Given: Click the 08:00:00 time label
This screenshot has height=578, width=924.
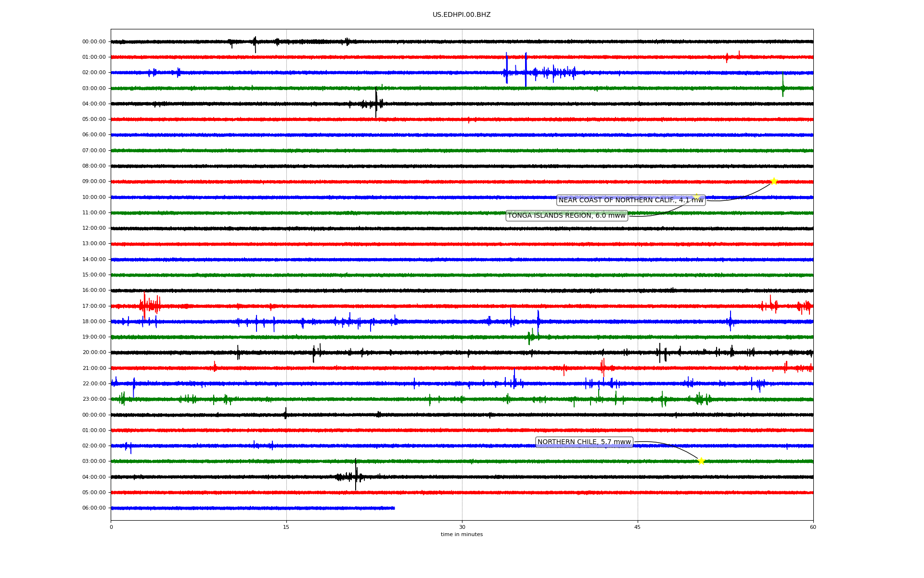Looking at the screenshot, I should pyautogui.click(x=94, y=166).
